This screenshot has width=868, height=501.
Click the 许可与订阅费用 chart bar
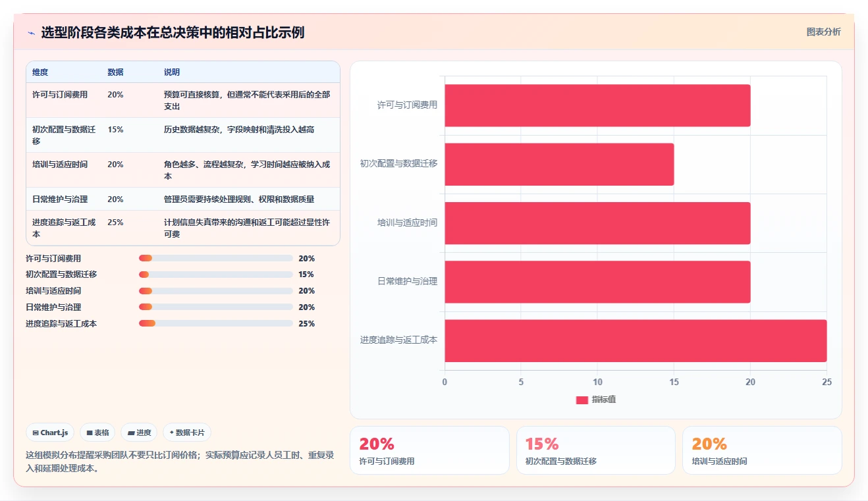point(597,105)
